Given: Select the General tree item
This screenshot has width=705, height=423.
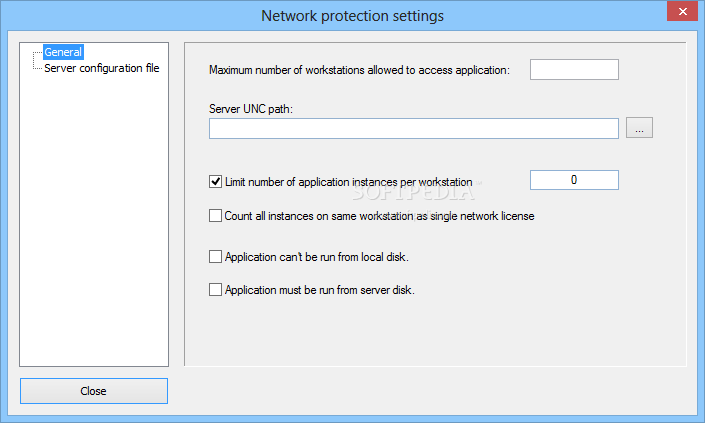Looking at the screenshot, I should (x=63, y=52).
